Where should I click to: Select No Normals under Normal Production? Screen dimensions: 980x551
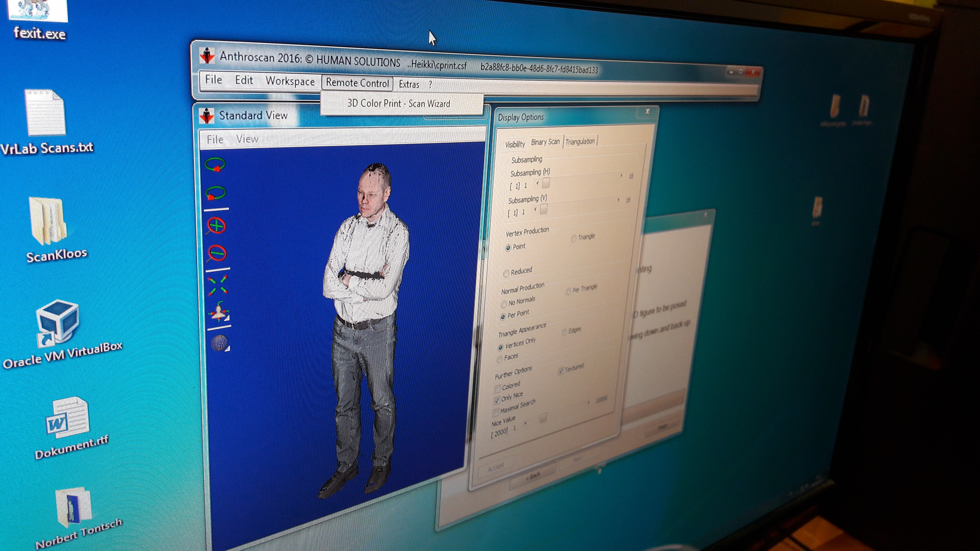(x=504, y=304)
